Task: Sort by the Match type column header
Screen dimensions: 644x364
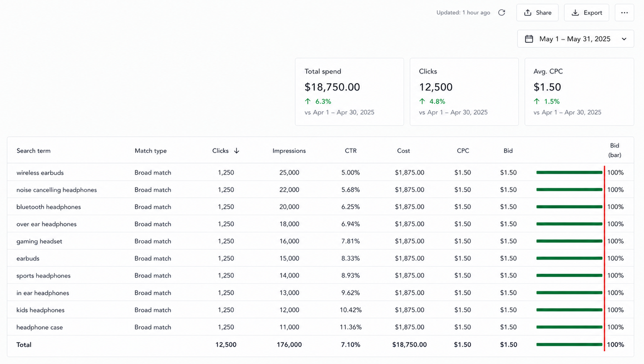Action: (150, 151)
